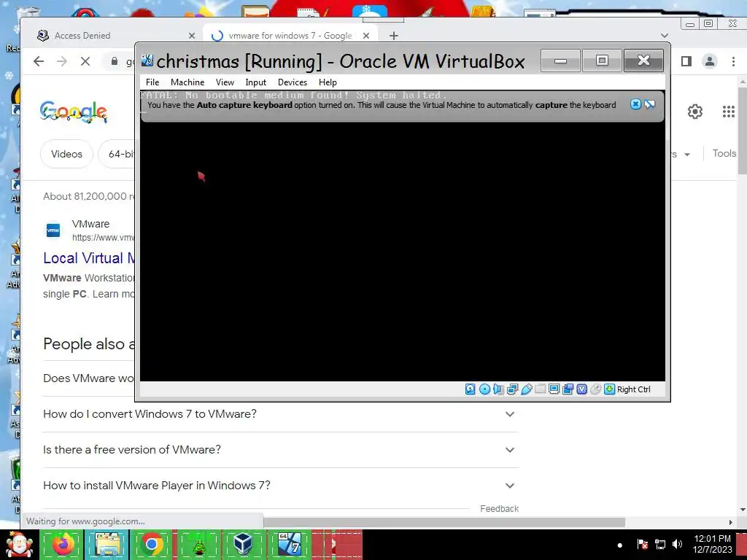Image resolution: width=747 pixels, height=560 pixels.
Task: Click the hard disk activity indicator in VirtualBox
Action: click(471, 389)
